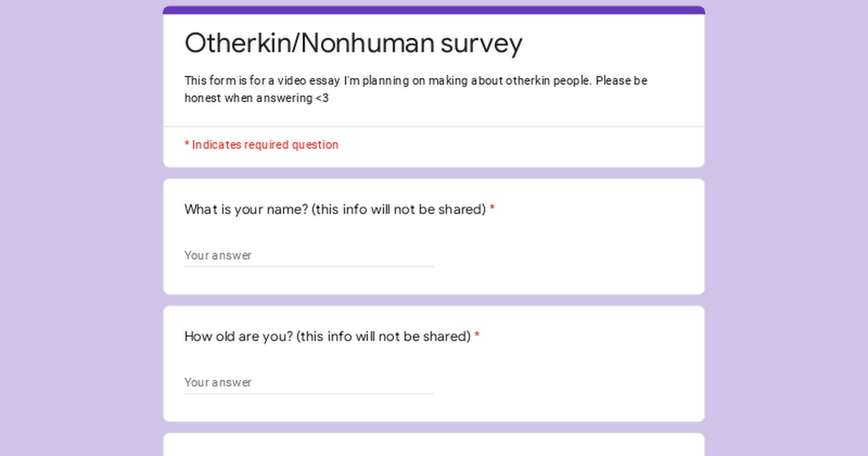The height and width of the screenshot is (456, 868).
Task: Click the red asterisk beside the name question
Action: click(492, 210)
